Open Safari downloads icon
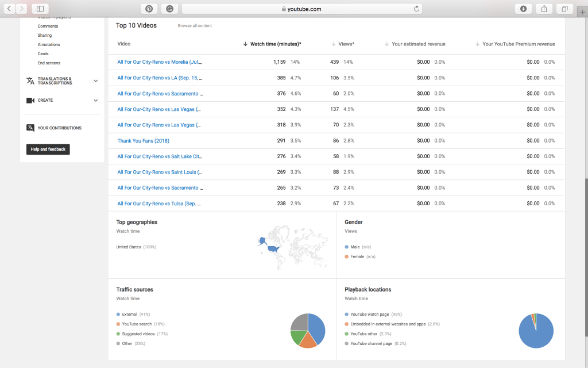This screenshot has width=588, height=368. [x=523, y=9]
